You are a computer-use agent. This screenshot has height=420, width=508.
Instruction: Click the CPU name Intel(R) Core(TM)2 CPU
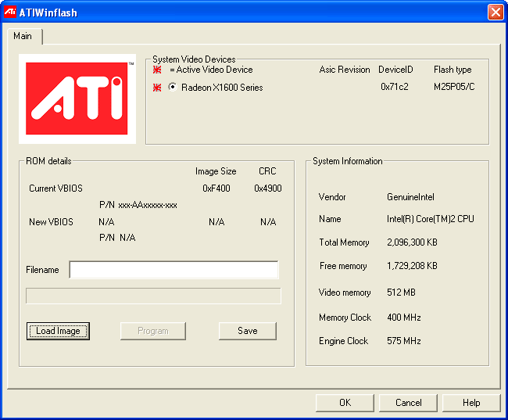(431, 219)
